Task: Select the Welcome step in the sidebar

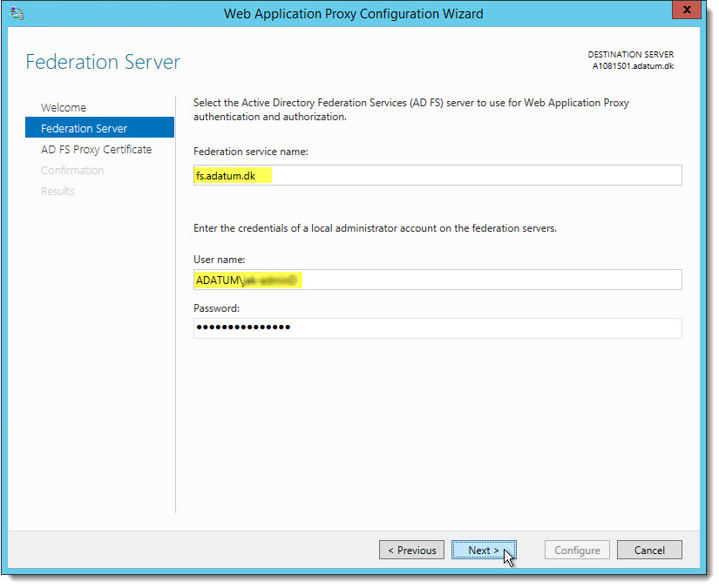Action: (64, 108)
